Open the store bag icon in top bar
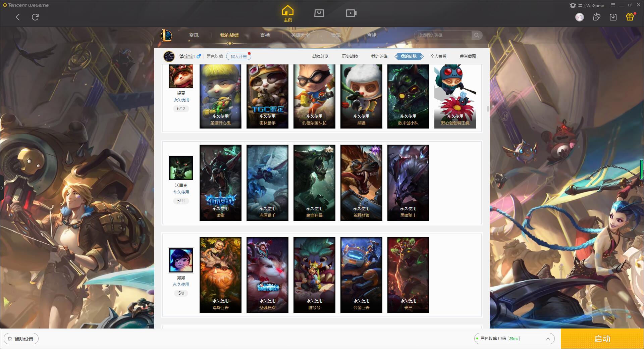644x349 pixels. (x=319, y=13)
